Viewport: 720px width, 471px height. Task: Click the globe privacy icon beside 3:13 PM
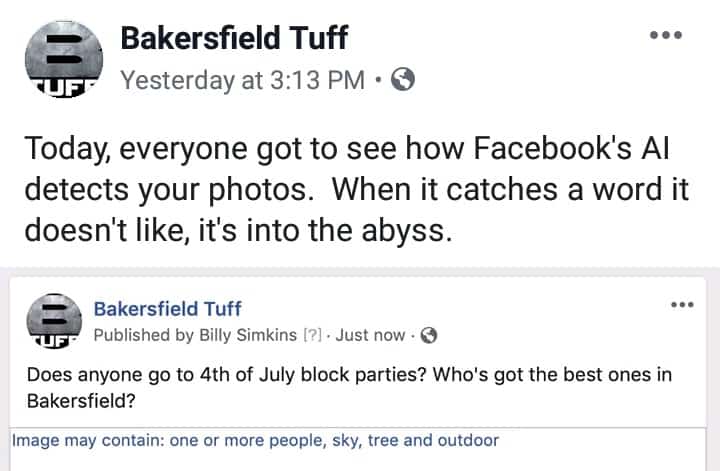(403, 79)
